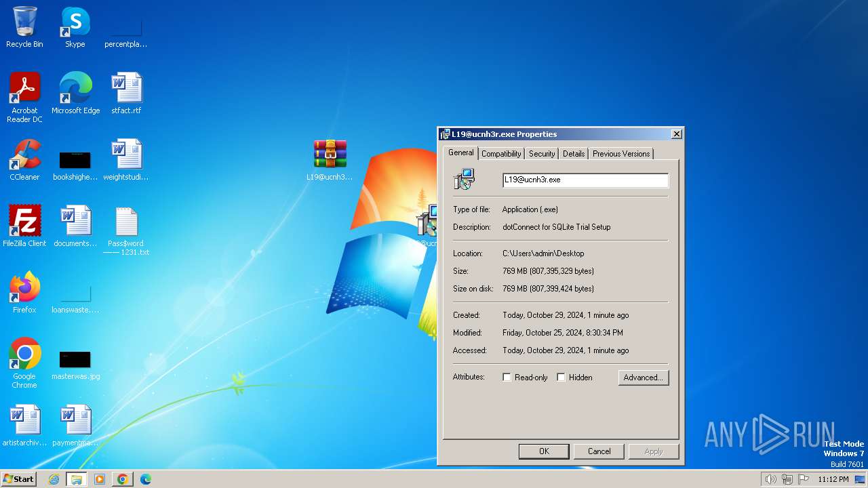Select the stfact.rtf document icon
This screenshot has width=868, height=488.
pyautogui.click(x=126, y=93)
